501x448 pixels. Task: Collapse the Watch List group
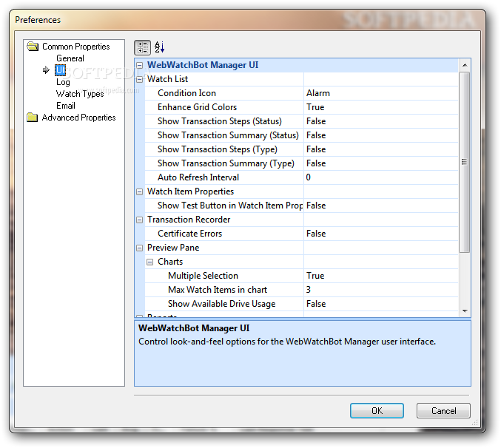[x=140, y=79]
